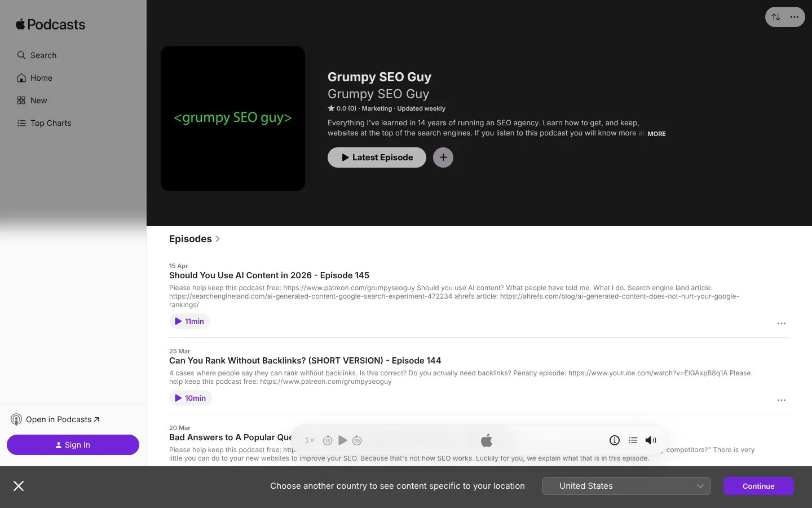Viewport: 812px width, 508px height.
Task: Click the 15 Apr episode date
Action: tap(178, 266)
